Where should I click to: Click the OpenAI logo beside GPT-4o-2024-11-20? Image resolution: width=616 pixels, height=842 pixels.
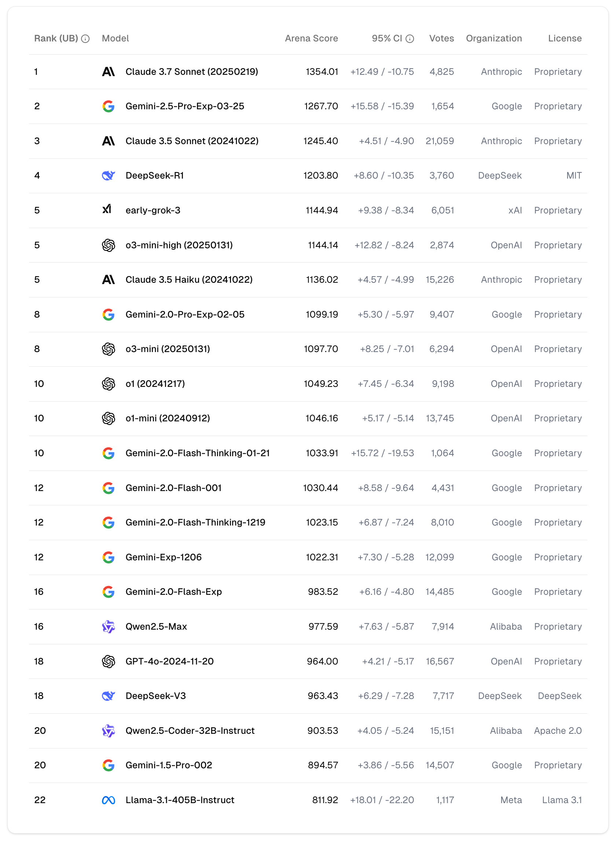click(108, 661)
